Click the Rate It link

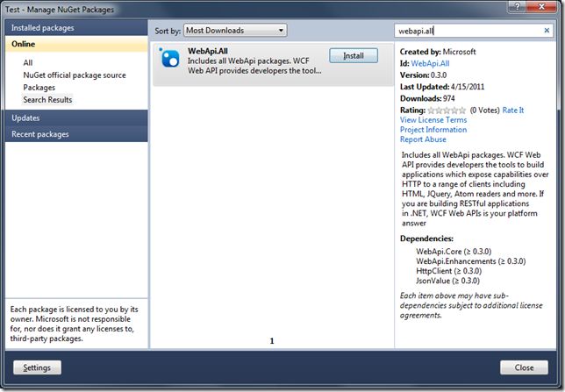coord(512,110)
